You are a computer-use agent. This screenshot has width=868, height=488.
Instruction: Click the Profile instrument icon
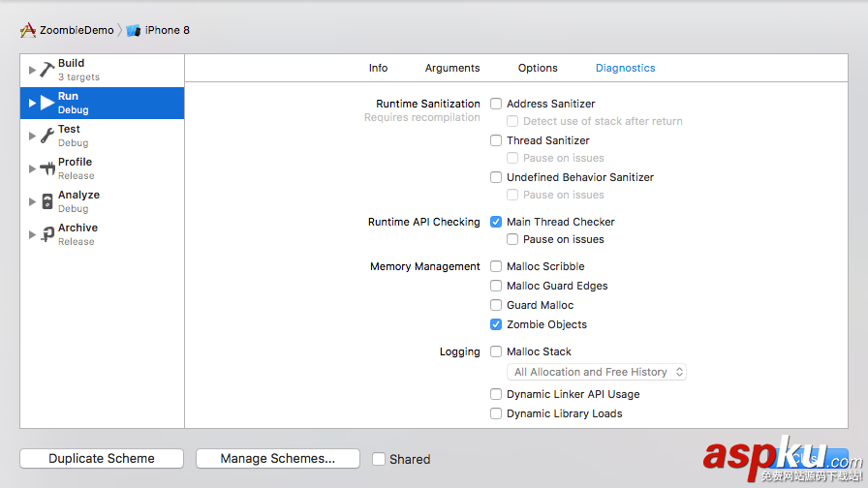coord(47,168)
